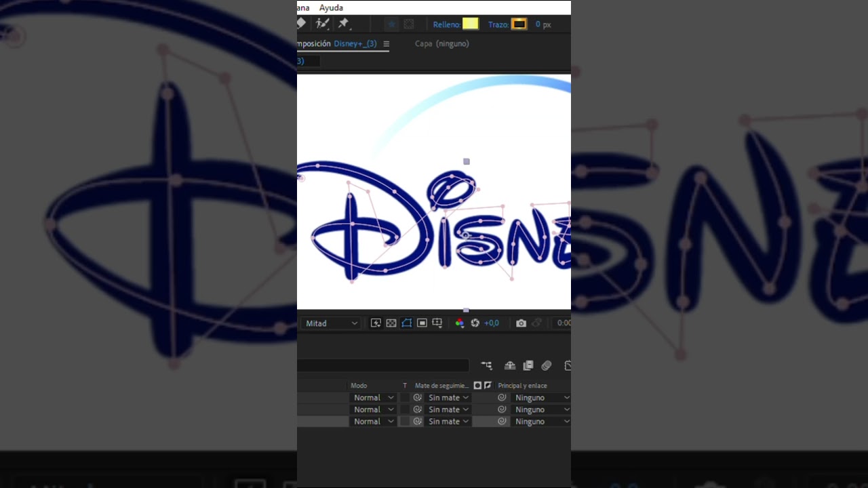The image size is (868, 488).
Task: Open the composition mini-flowchart
Action: pos(486,366)
